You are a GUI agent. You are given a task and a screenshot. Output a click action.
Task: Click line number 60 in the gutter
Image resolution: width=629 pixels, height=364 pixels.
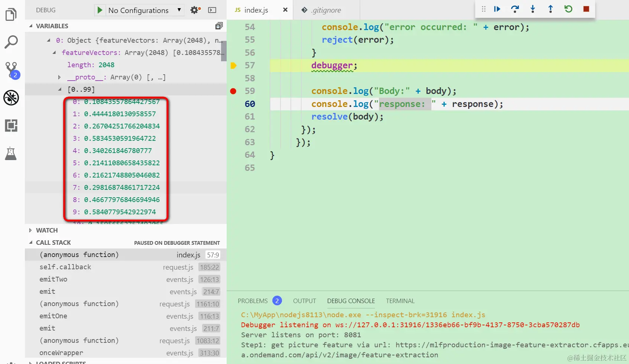pos(250,104)
